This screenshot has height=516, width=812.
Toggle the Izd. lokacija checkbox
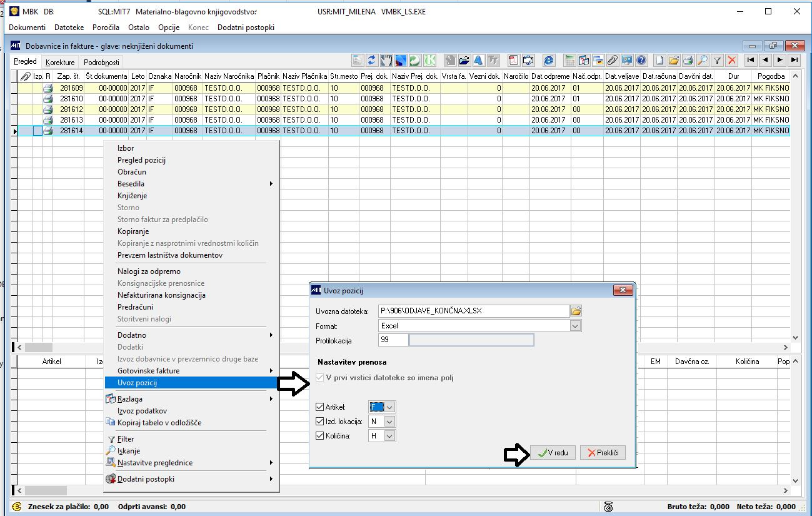[320, 422]
